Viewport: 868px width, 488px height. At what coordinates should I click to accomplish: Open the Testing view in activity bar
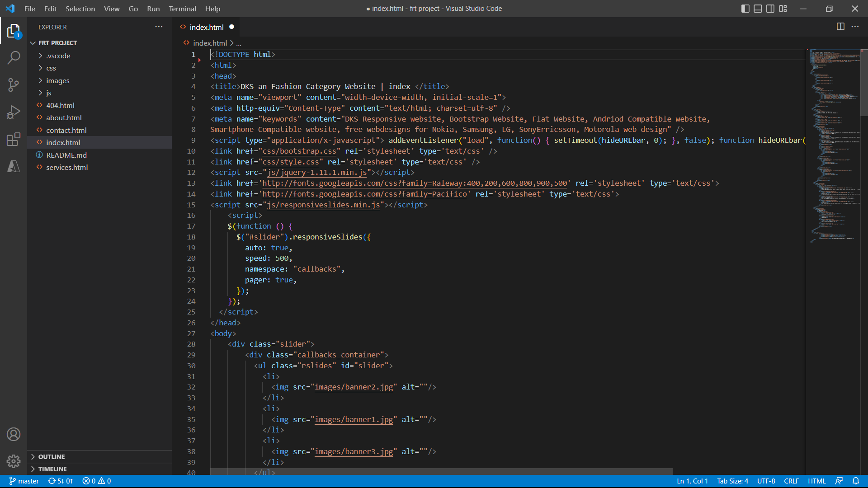[14, 166]
